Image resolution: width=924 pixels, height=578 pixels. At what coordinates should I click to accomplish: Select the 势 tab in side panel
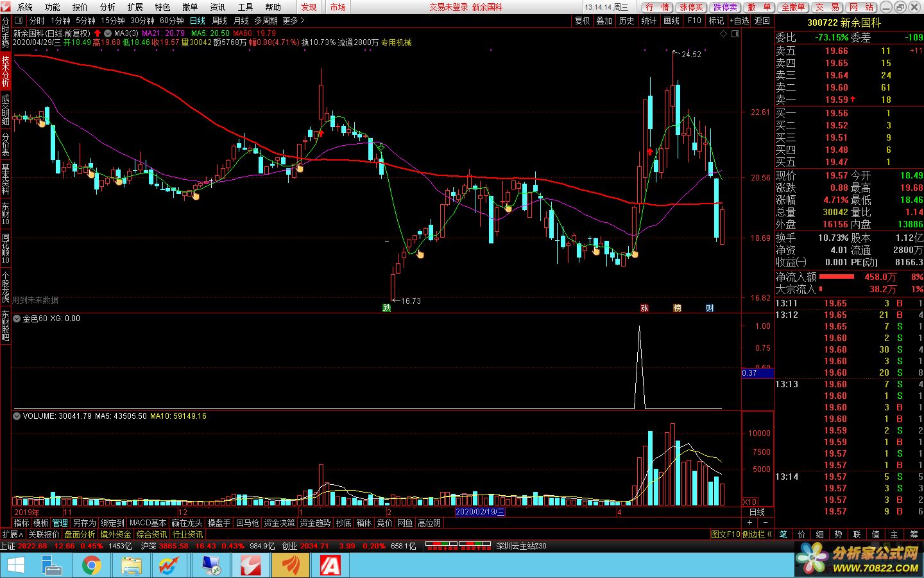click(838, 534)
